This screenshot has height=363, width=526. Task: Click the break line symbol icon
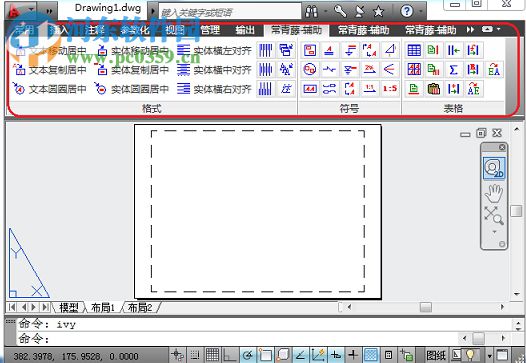coord(329,69)
